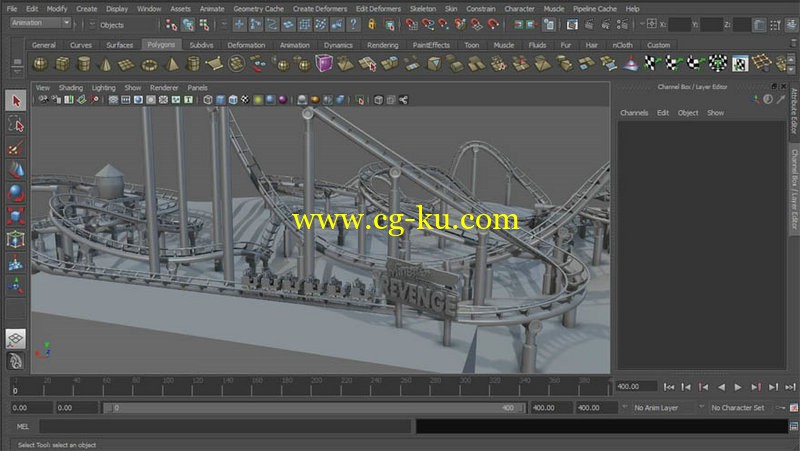Click frame 200 on the time slider
The height and width of the screenshot is (451, 800).
coord(311,387)
